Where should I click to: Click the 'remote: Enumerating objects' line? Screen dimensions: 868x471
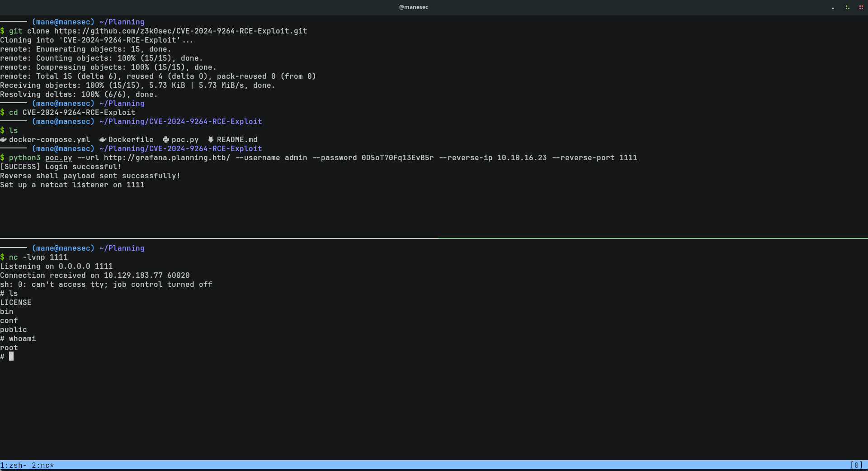[86, 49]
